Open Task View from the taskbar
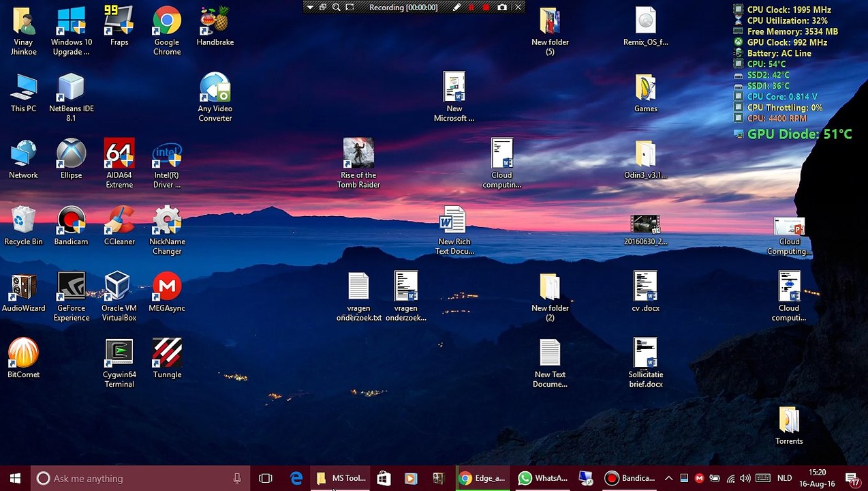Screen dimensions: 868x491 point(266,479)
